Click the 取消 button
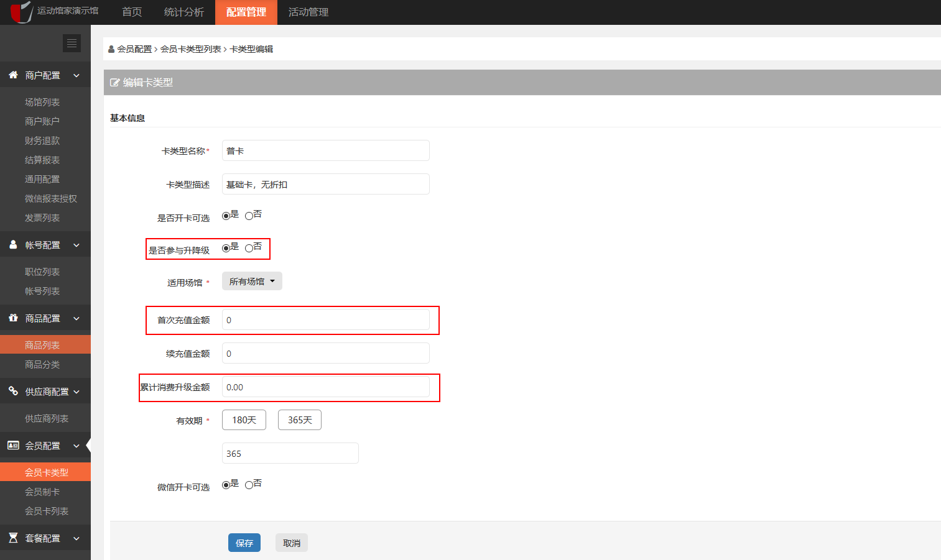Screen dimensions: 941x560 (x=292, y=543)
